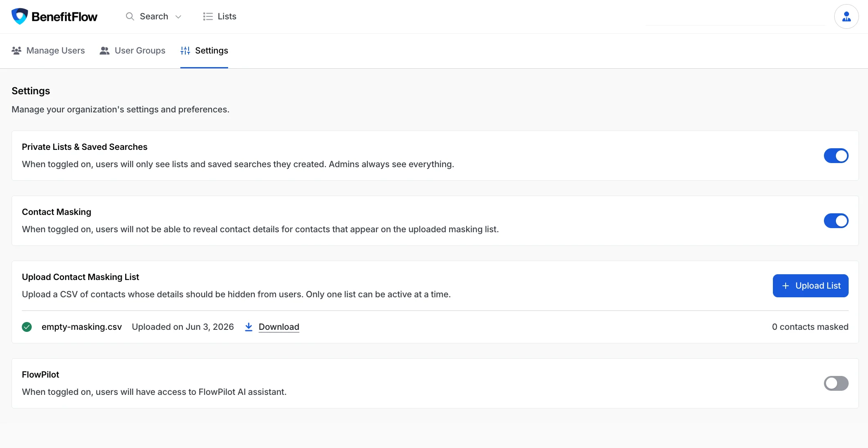Screen dimensions: 868x448
Task: Click the 'Private Lists & Saved Searches' heading
Action: pos(84,147)
